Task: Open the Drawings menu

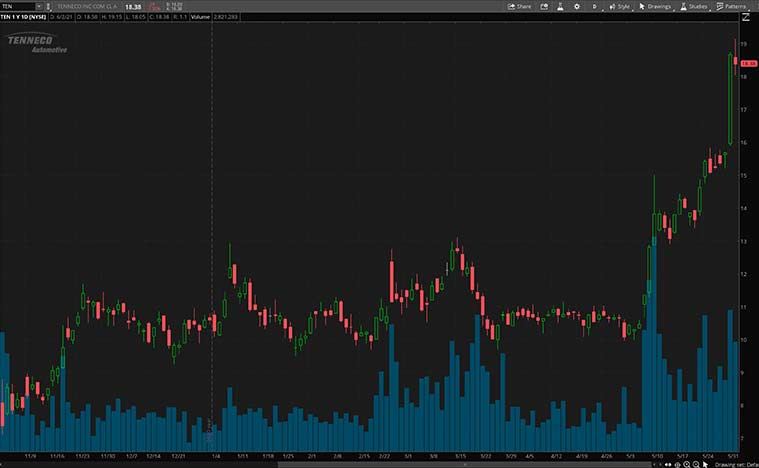Action: tap(655, 6)
